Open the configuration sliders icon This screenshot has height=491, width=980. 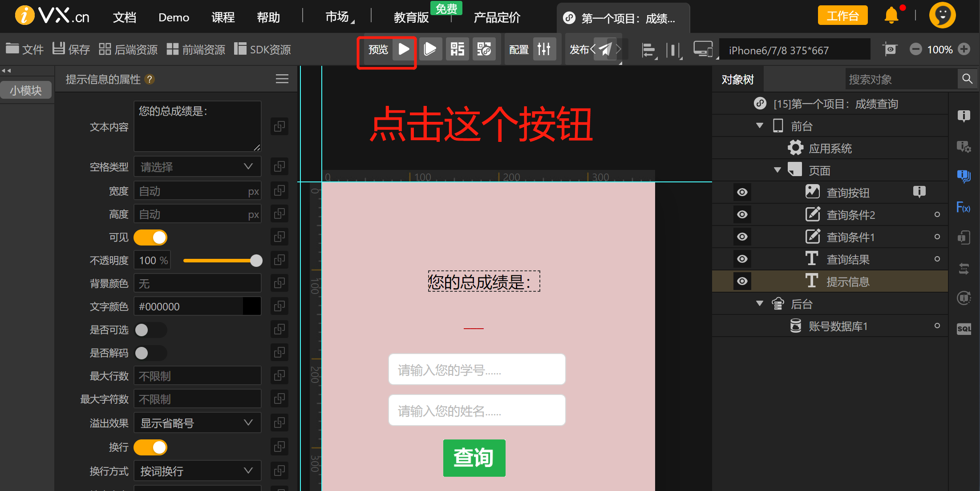tap(544, 49)
